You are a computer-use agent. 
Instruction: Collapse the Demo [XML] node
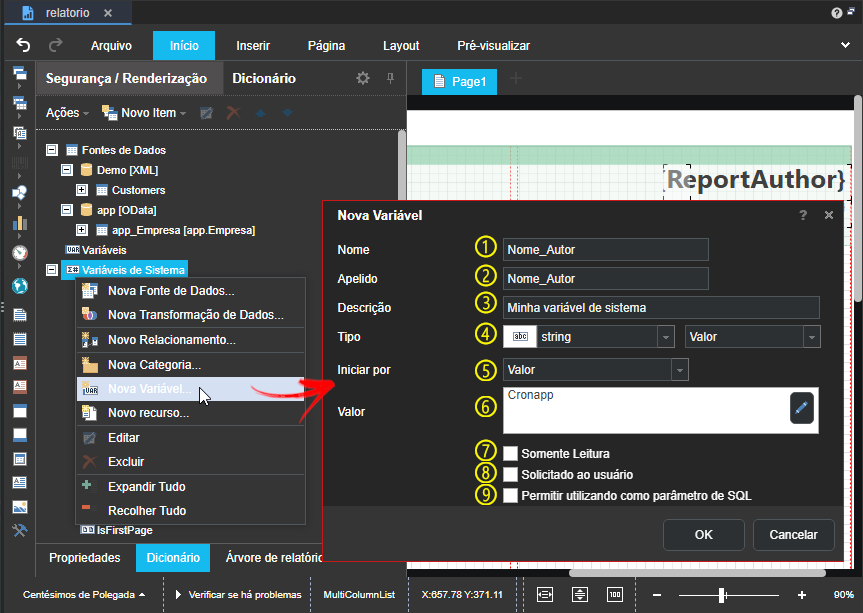point(67,170)
